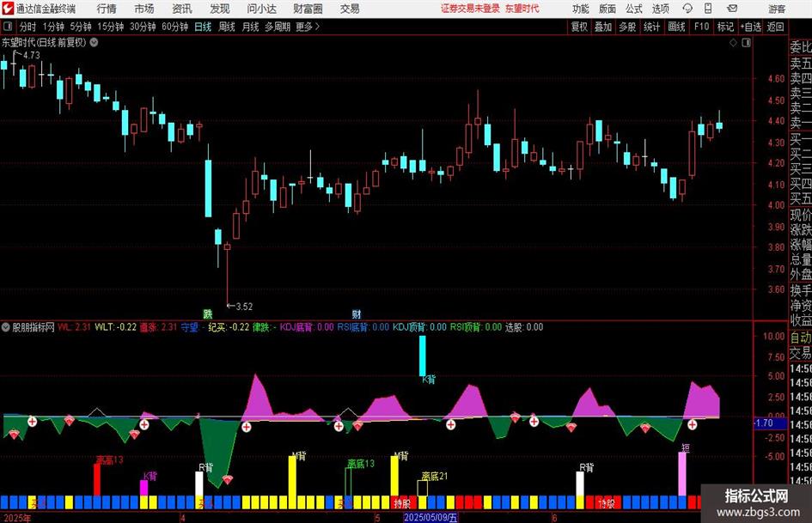Click the 统计 toolbar button
Screen dimensions: 812x523
point(651,27)
